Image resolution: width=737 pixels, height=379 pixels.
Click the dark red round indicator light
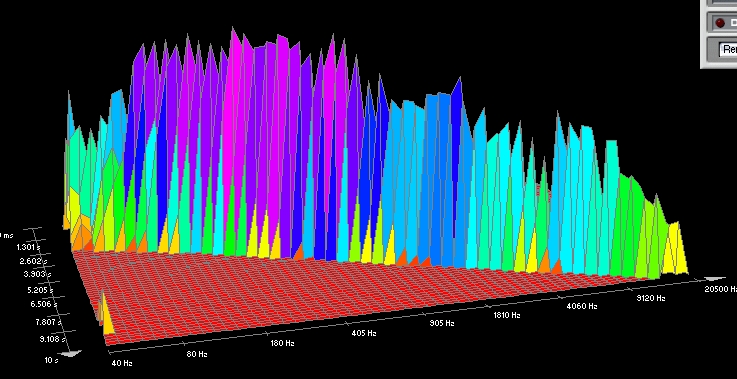pos(720,23)
